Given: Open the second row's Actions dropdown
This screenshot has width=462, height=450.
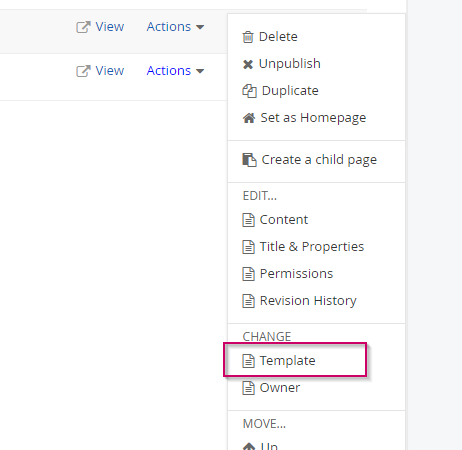Looking at the screenshot, I should 175,71.
